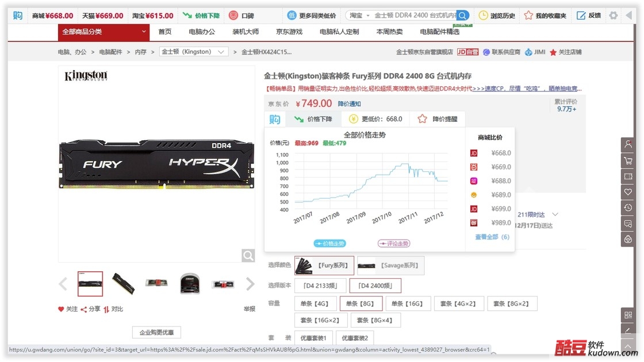Click 查看全部 (6) link

pos(492,237)
